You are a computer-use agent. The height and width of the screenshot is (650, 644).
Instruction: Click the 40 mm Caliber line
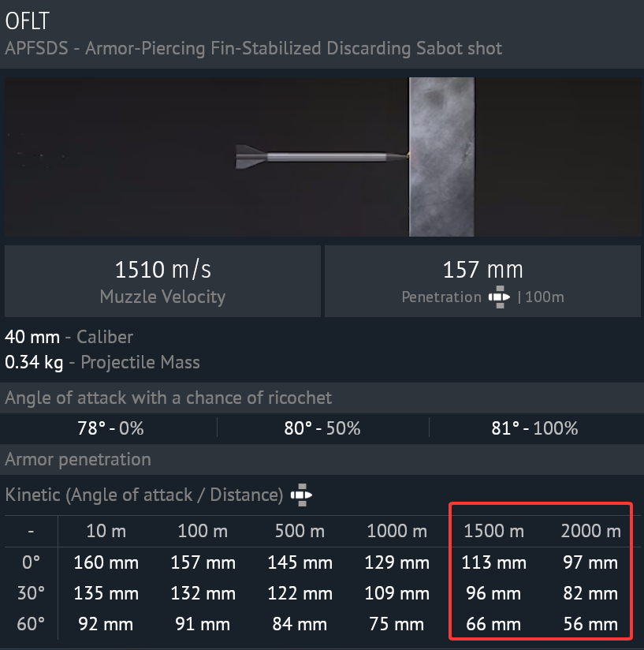click(69, 337)
